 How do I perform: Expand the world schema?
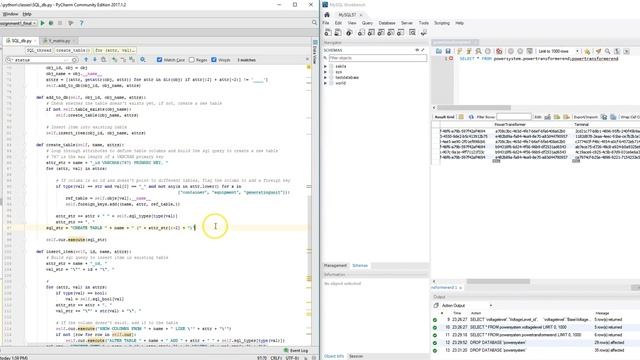point(325,83)
